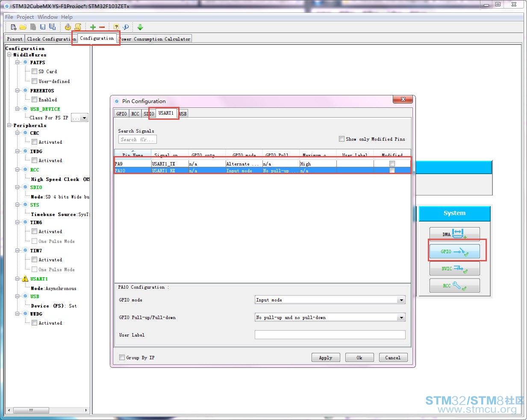The height and width of the screenshot is (420, 527).
Task: Switch to the Clock Configuration tab
Action: [51, 39]
